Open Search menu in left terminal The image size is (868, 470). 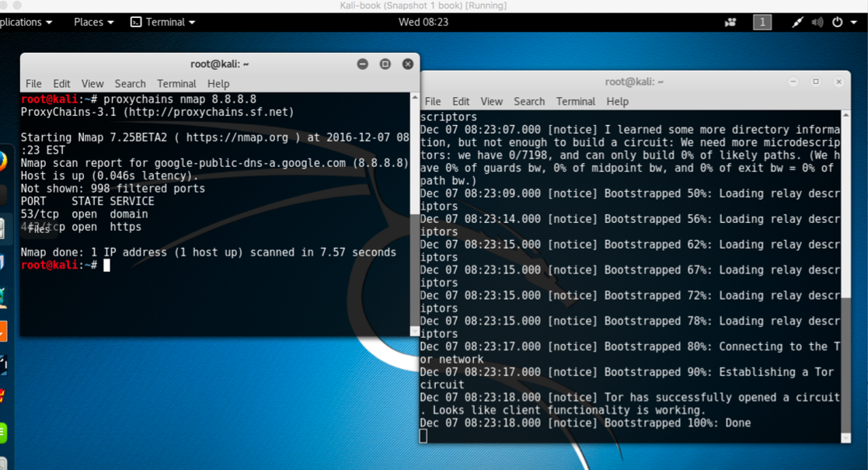tap(130, 84)
